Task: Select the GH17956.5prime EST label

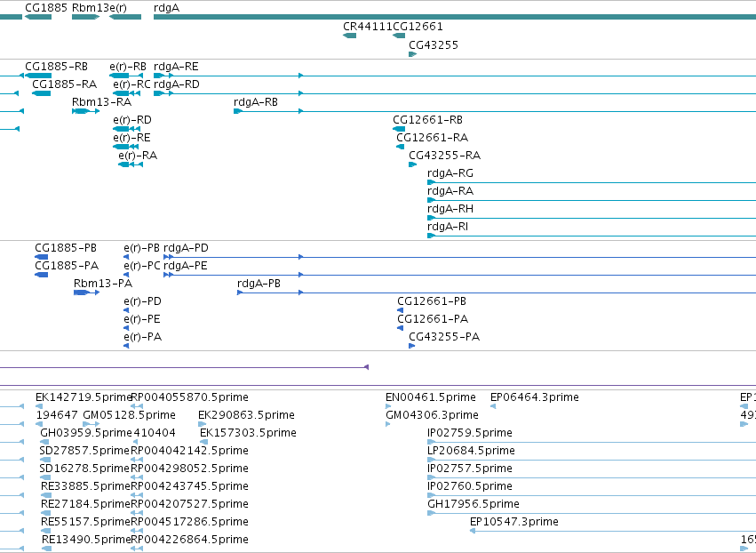Action: [x=473, y=505]
